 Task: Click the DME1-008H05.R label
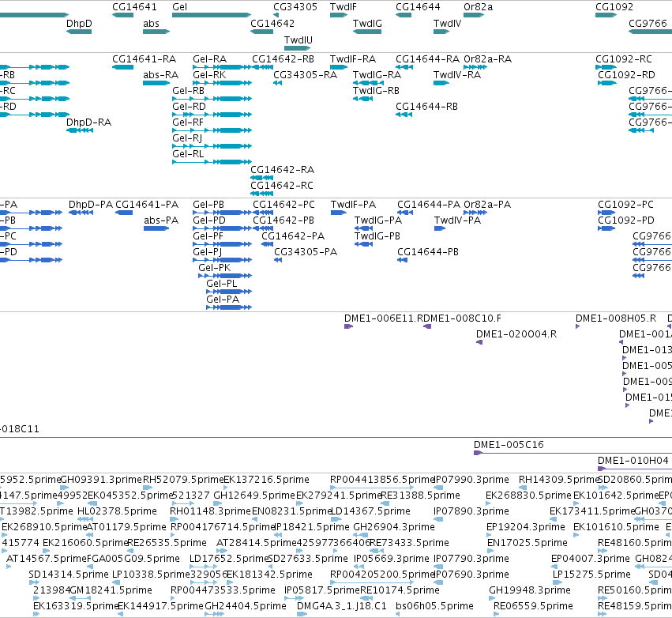click(616, 318)
